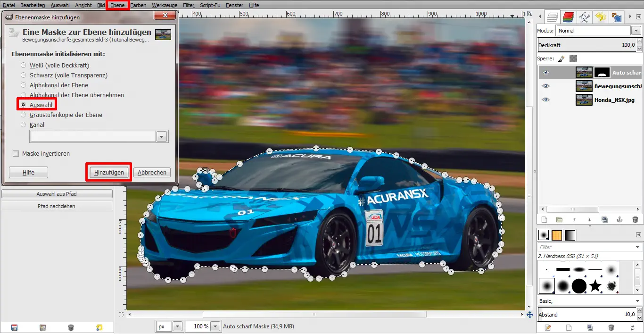The height and width of the screenshot is (334, 644).
Task: Open the Filter menu
Action: click(189, 5)
